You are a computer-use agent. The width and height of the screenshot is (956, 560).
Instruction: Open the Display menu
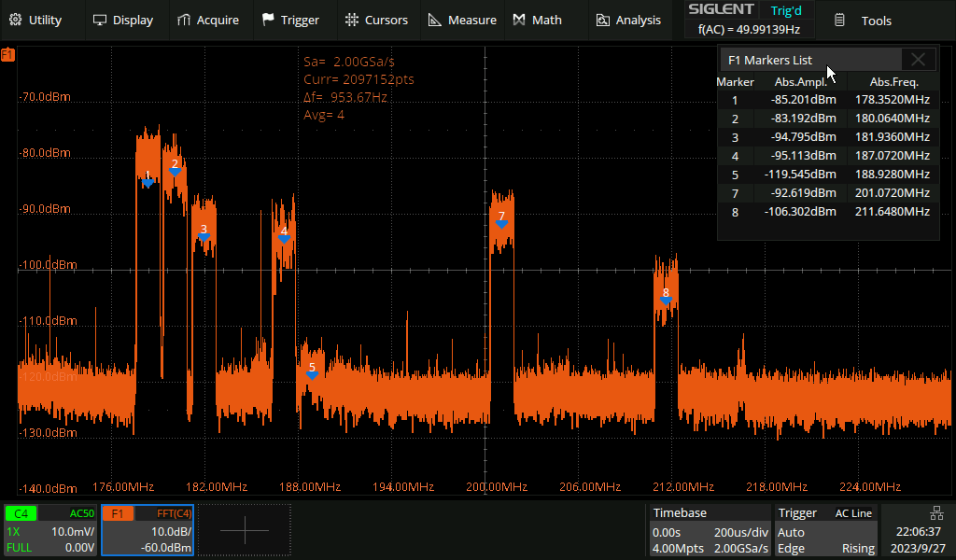123,20
